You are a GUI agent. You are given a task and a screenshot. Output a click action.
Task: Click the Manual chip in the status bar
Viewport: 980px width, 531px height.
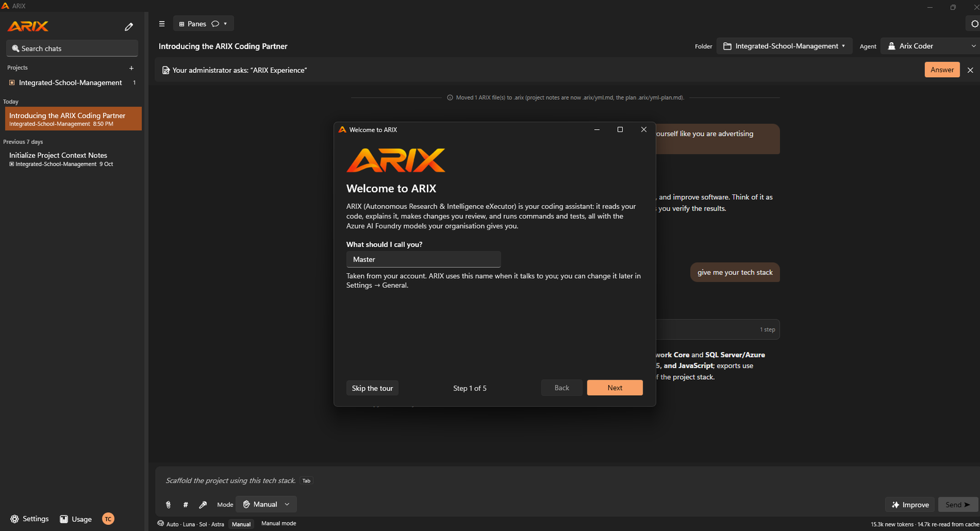point(241,524)
